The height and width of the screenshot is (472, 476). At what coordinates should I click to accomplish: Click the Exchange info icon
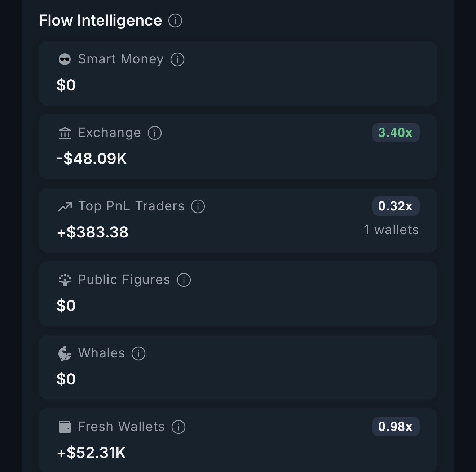coord(155,133)
